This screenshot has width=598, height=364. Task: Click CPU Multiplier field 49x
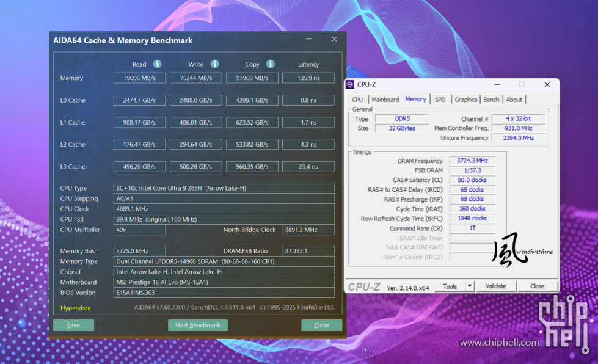139,230
